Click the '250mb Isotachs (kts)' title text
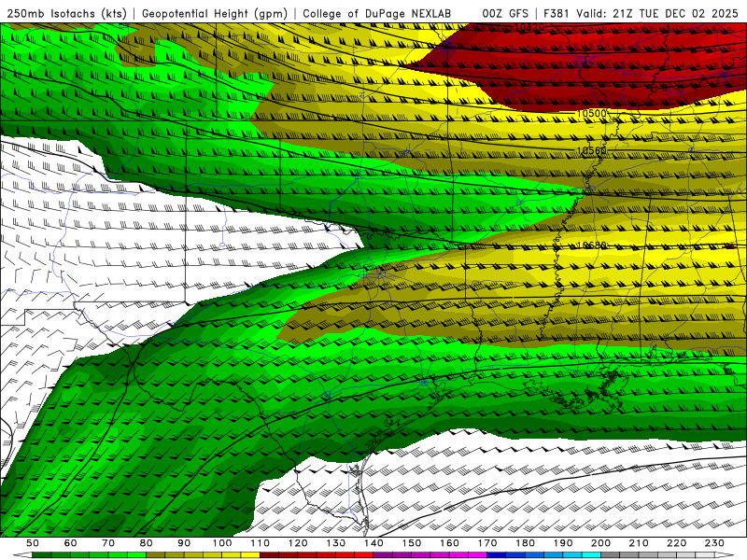 (66, 14)
